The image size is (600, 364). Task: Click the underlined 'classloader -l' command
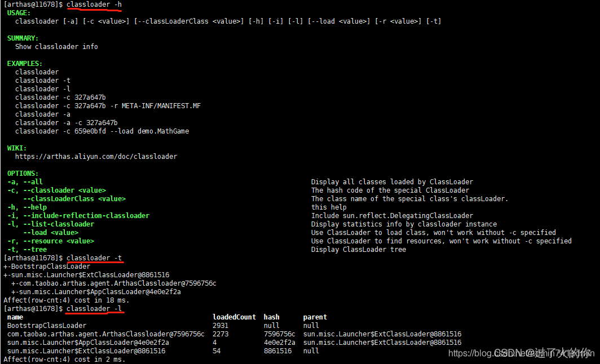[94, 309]
